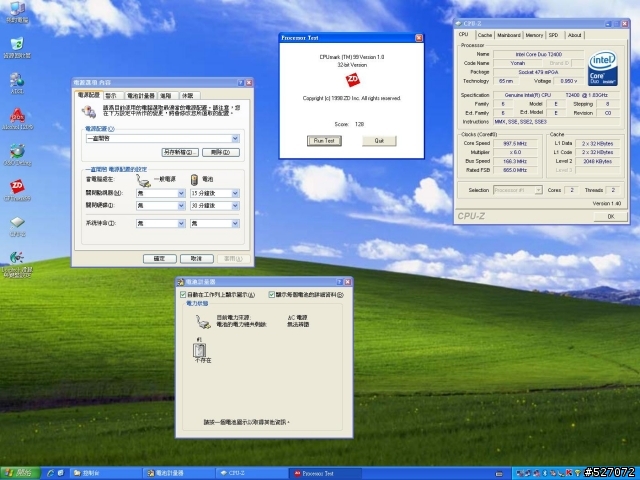The height and width of the screenshot is (480, 640).
Task: Launch Internet Explorer from quick launch
Action: click(51, 473)
